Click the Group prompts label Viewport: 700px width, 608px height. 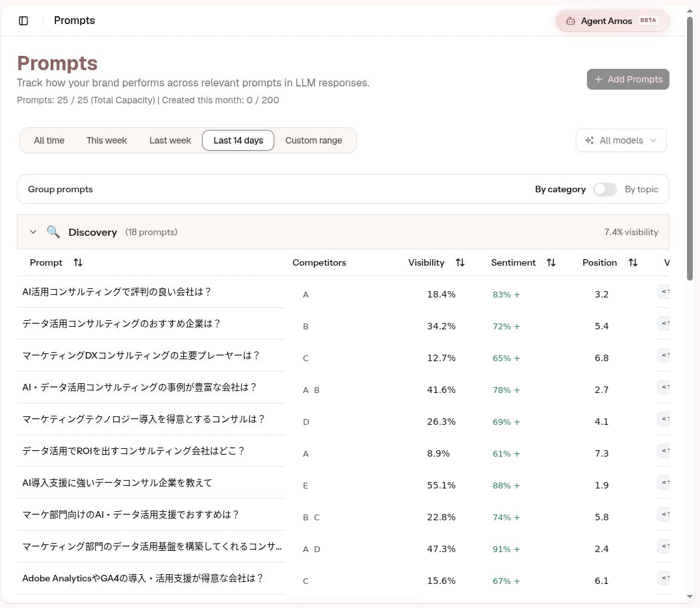60,189
